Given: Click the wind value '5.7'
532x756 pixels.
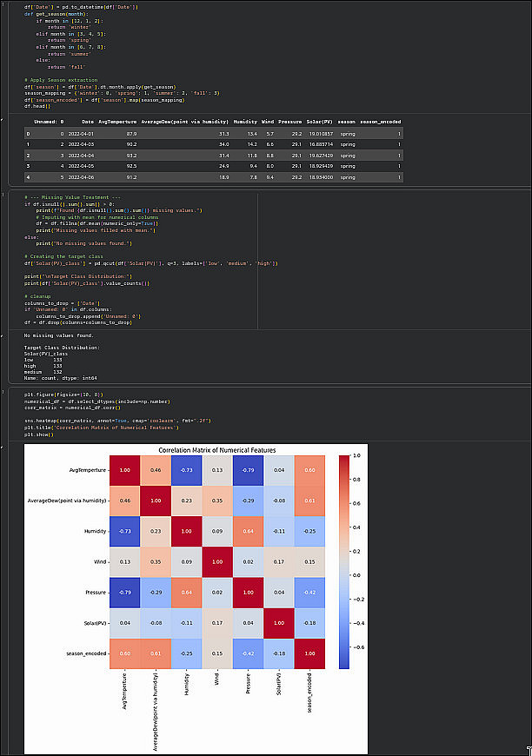Looking at the screenshot, I should pos(270,134).
